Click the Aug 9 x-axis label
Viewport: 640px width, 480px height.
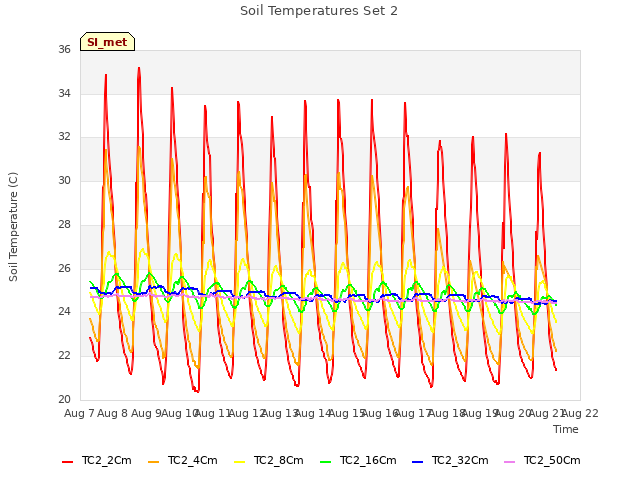click(146, 413)
